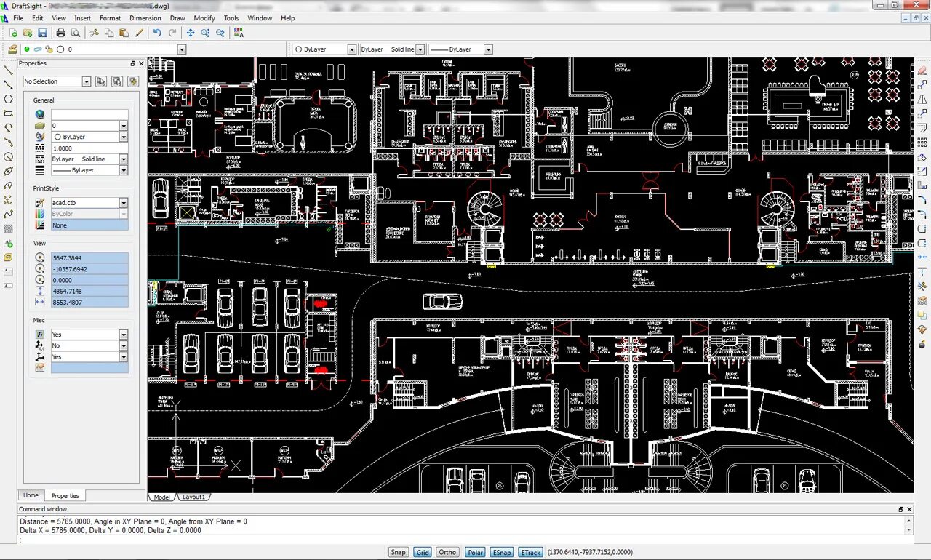This screenshot has height=560, width=931.
Task: Select the Circle draw tool
Action: pyautogui.click(x=9, y=157)
